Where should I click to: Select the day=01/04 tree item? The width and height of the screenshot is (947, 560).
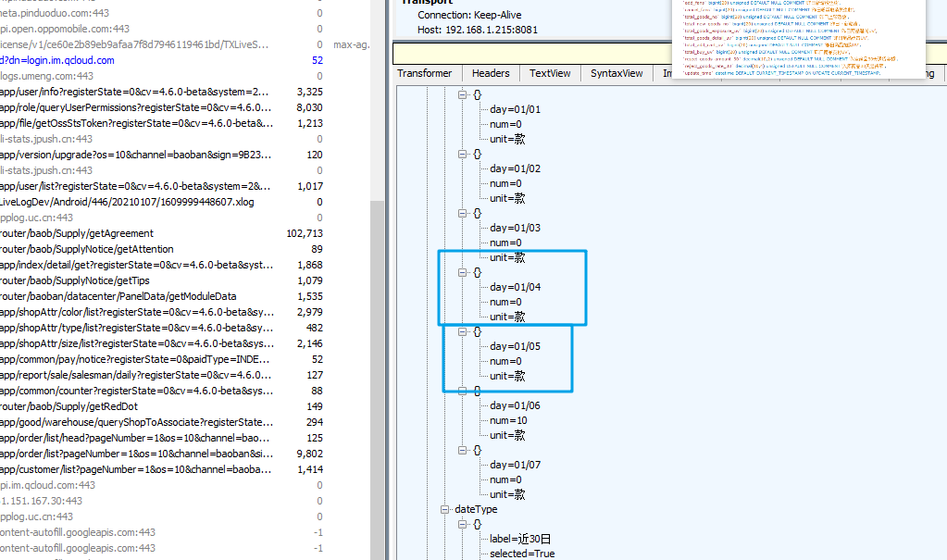pyautogui.click(x=516, y=287)
